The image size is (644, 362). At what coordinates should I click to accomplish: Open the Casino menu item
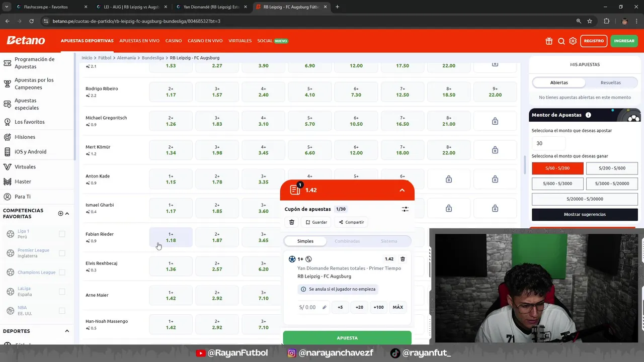click(174, 41)
